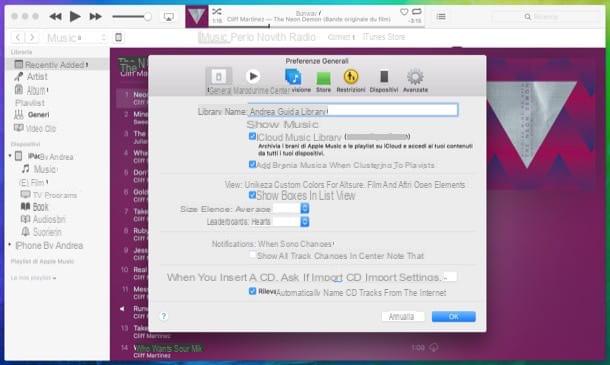The image size is (610, 365).
Task: Open Restrizioni preferences tab icon
Action: [351, 77]
